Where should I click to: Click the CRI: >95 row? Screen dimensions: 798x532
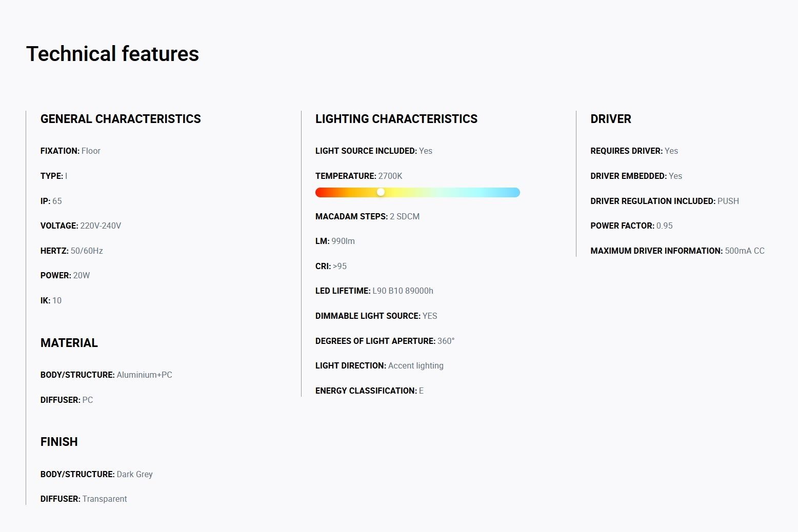pyautogui.click(x=331, y=266)
